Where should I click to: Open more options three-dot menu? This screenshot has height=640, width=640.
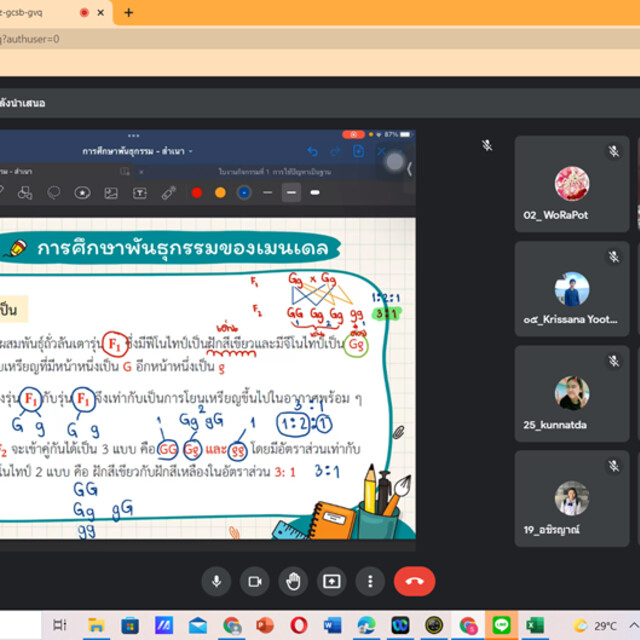click(370, 581)
